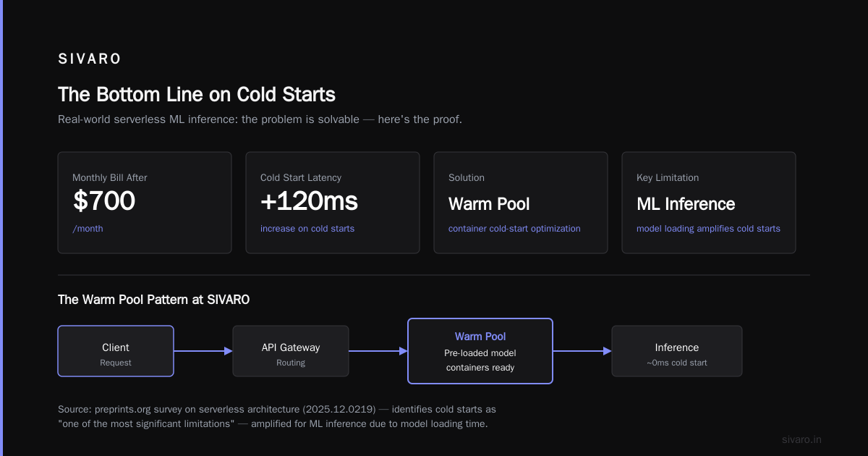Click the 'Monthly Bill After' label
The width and height of the screenshot is (868, 456).
110,177
